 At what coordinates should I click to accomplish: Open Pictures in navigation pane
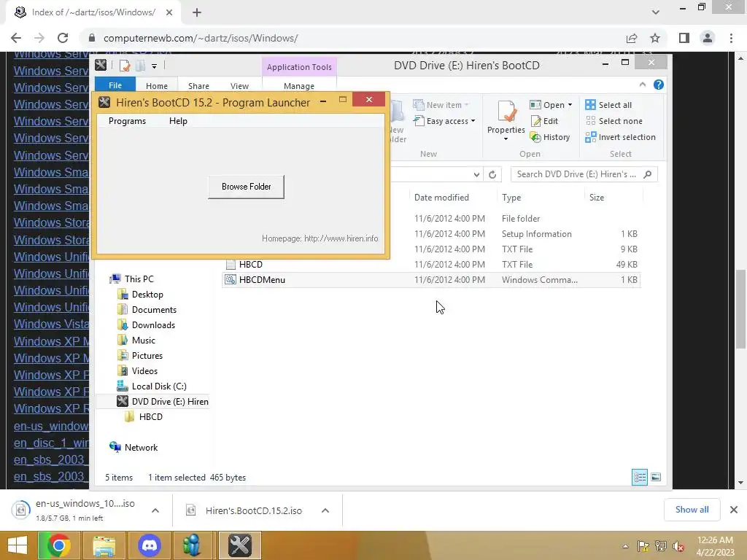(147, 355)
